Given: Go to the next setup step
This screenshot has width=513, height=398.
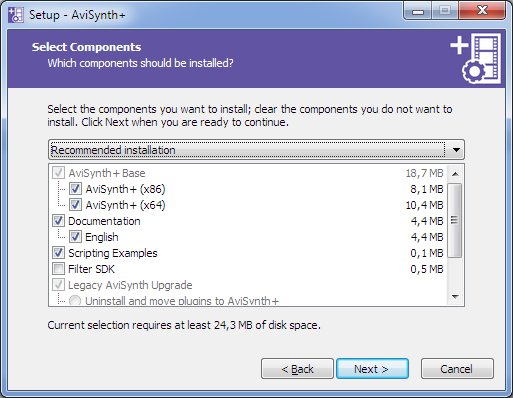Looking at the screenshot, I should click(372, 369).
